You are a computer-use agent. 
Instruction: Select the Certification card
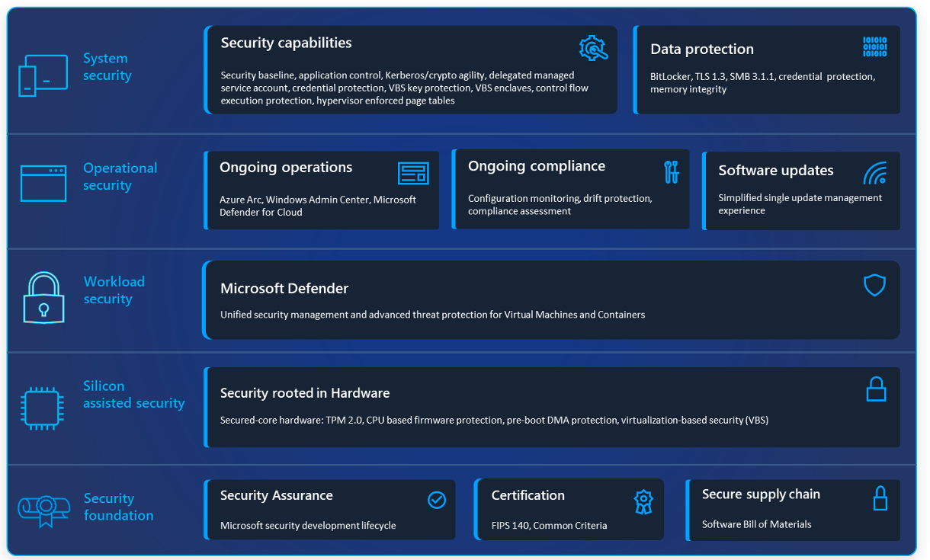[569, 509]
